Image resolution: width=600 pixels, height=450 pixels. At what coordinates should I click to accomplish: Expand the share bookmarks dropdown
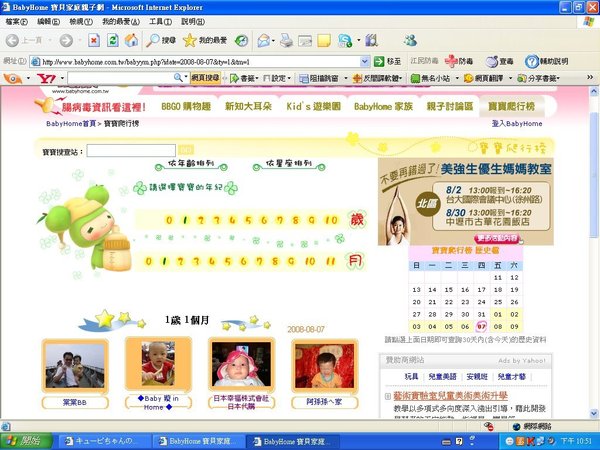coord(559,78)
